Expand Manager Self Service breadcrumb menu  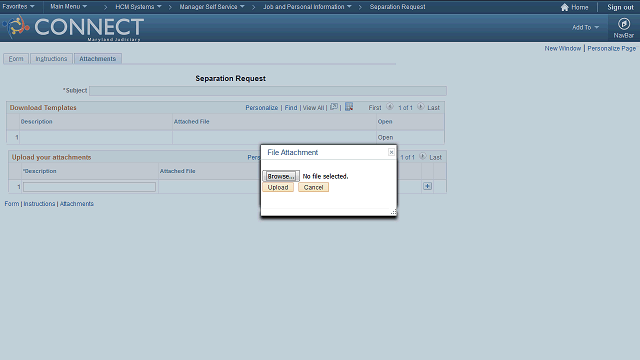(x=212, y=7)
